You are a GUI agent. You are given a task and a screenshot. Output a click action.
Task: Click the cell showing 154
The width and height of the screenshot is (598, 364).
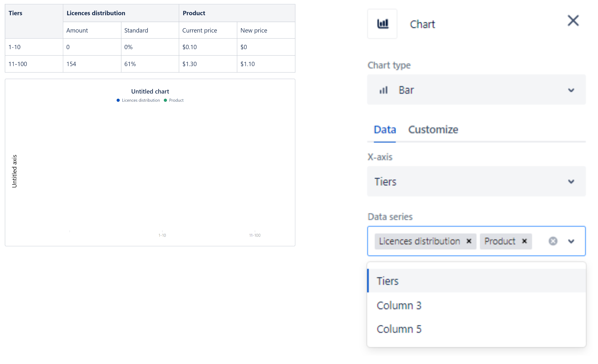tap(92, 64)
